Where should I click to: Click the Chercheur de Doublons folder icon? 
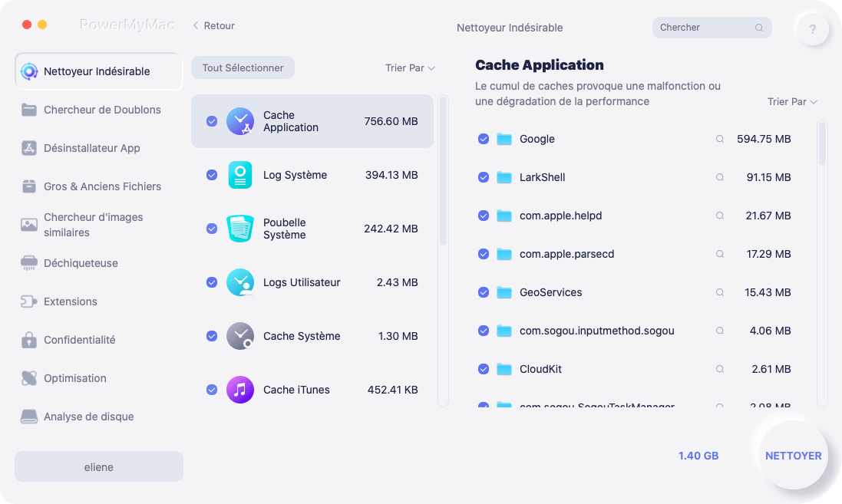29,110
